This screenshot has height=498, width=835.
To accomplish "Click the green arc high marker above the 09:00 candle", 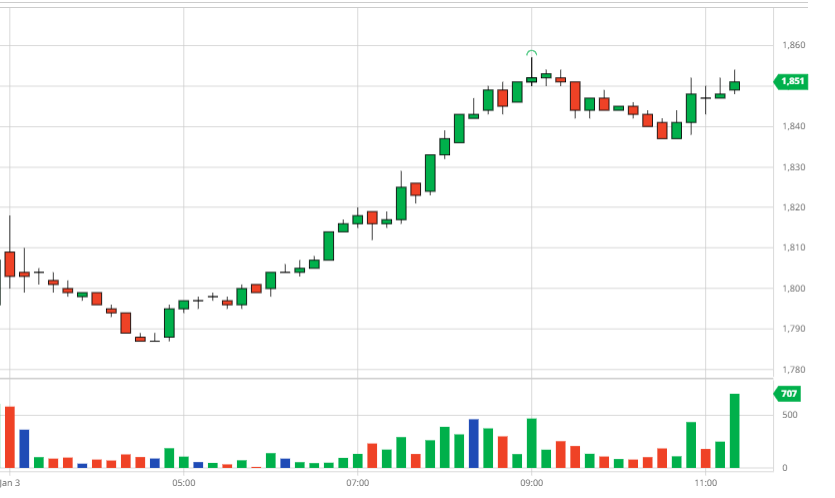I will [x=531, y=53].
